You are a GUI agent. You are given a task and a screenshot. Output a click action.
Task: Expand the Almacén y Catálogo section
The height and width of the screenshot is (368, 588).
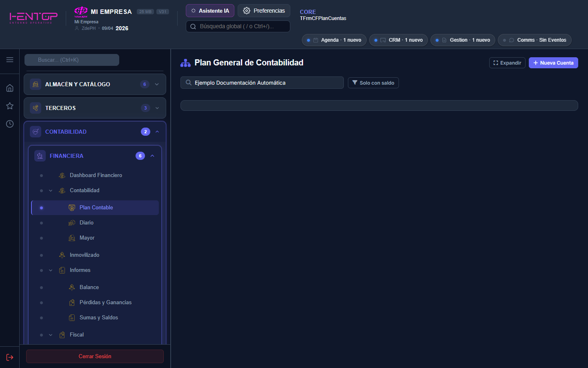(x=157, y=84)
